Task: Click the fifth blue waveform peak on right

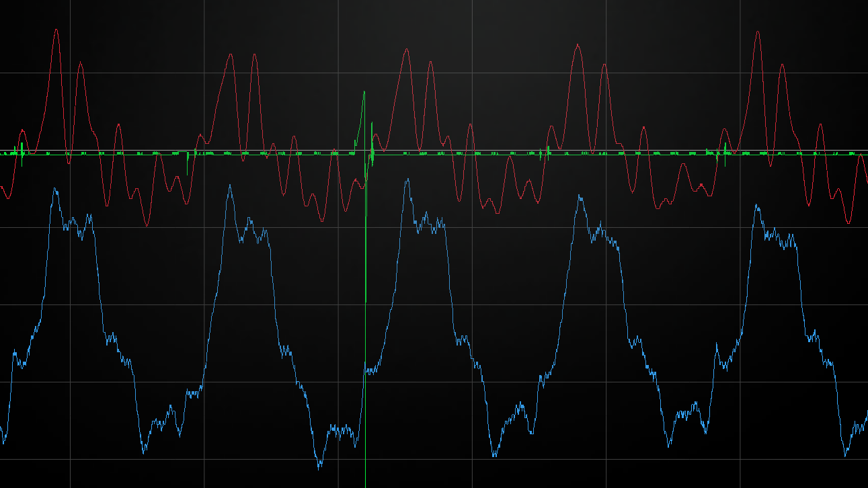Action: pyautogui.click(x=757, y=205)
